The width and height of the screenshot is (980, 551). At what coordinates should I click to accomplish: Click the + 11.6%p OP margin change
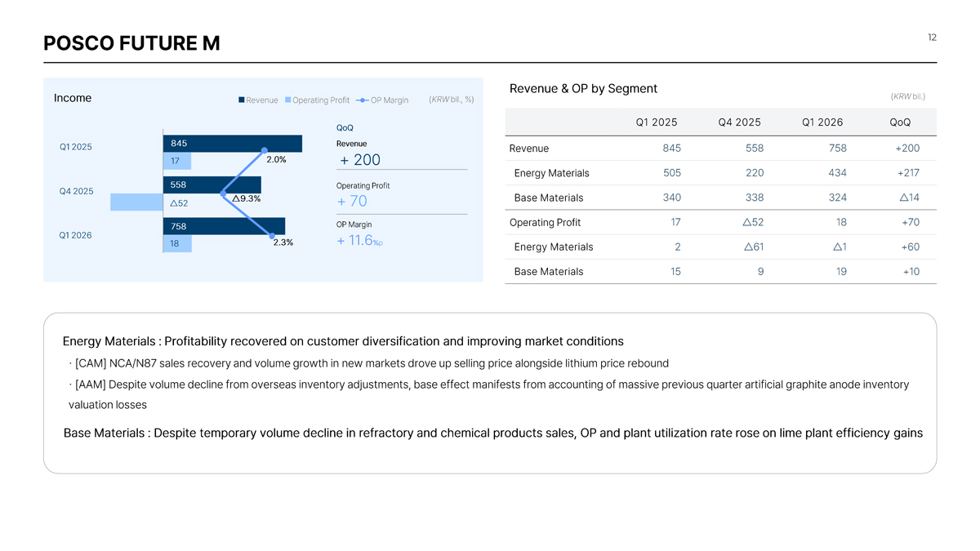(360, 241)
